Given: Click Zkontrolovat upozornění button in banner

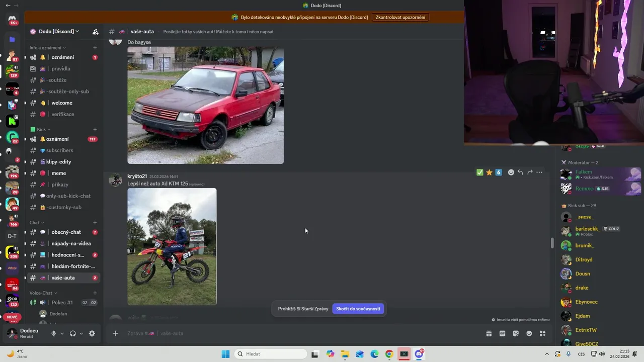Looking at the screenshot, I should (400, 17).
